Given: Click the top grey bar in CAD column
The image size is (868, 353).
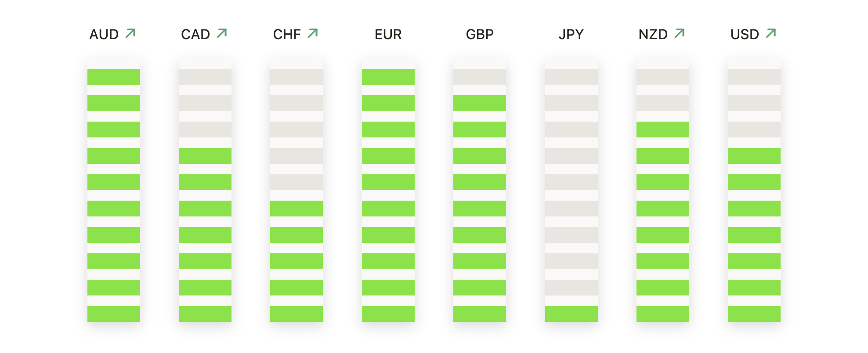Looking at the screenshot, I should pos(205,77).
